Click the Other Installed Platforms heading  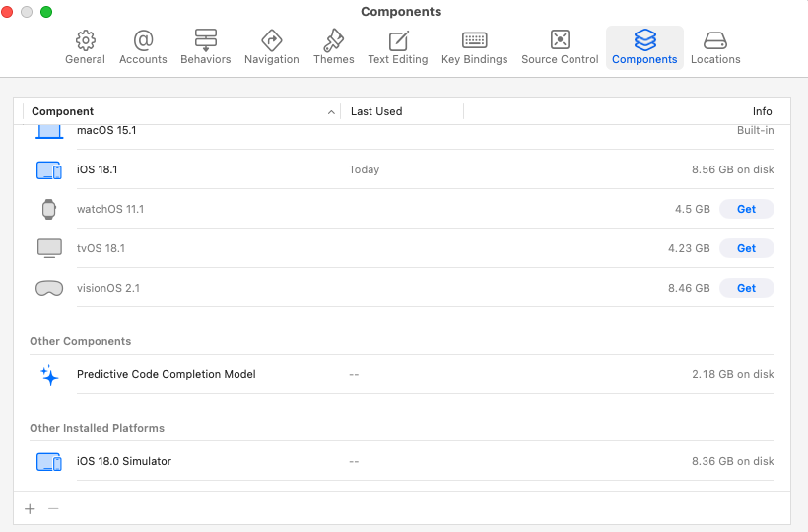[97, 428]
